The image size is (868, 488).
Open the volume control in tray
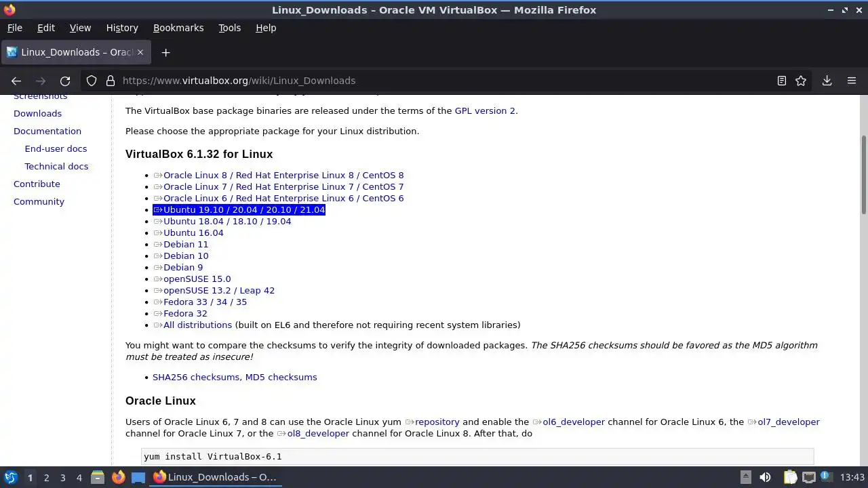(765, 477)
